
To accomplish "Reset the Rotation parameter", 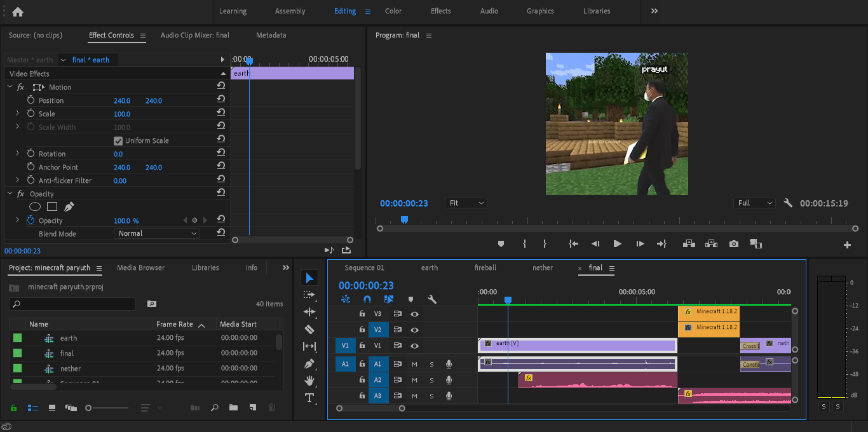I will [221, 154].
